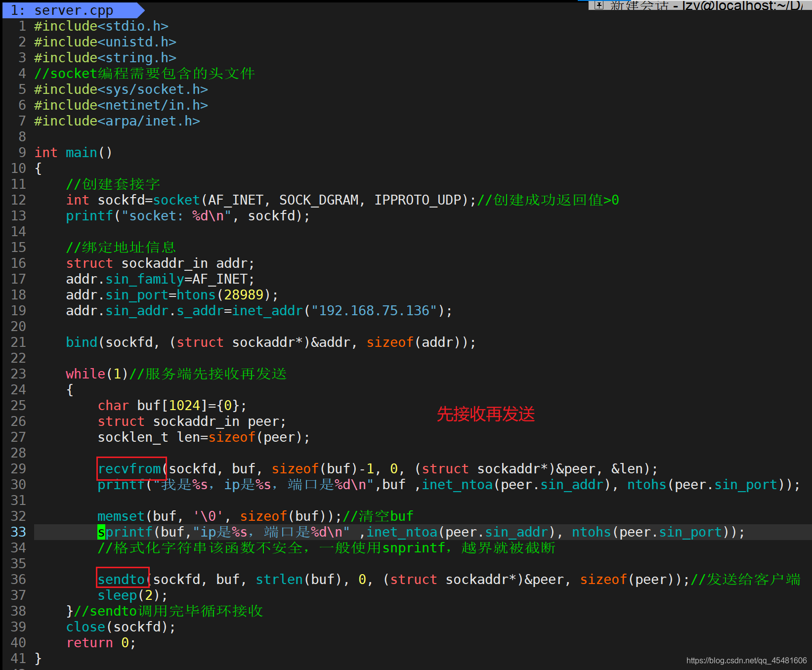
Task: Click the memset(buf, '\0') call
Action: click(219, 516)
